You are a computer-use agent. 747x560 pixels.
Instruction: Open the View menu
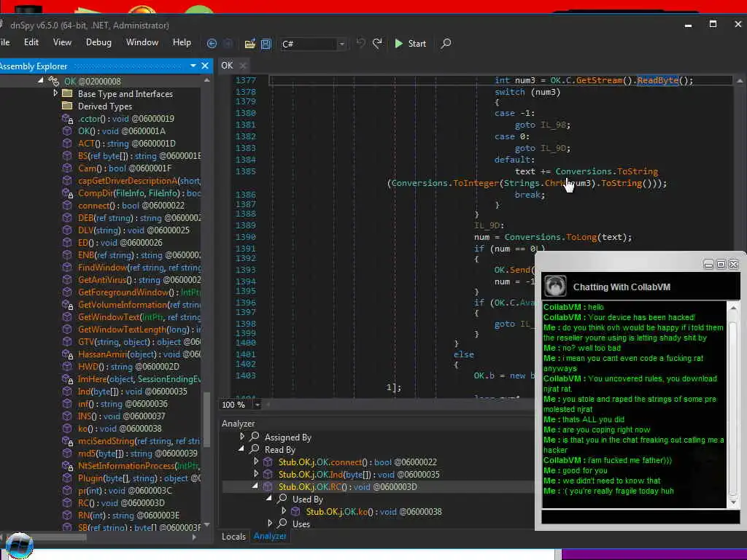62,42
